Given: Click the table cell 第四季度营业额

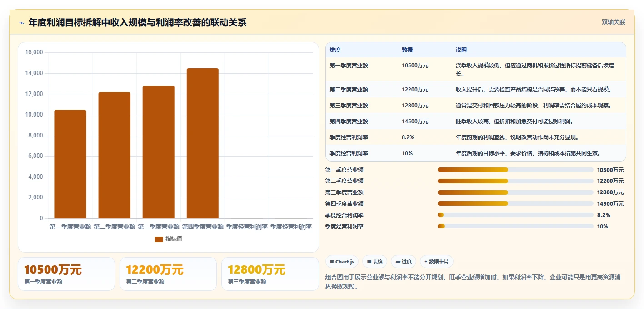Looking at the screenshot, I should click(349, 122).
